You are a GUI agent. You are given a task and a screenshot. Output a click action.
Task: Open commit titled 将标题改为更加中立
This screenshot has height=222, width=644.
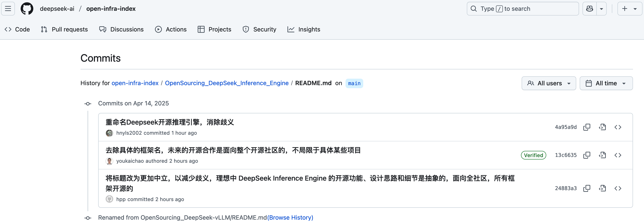310,183
